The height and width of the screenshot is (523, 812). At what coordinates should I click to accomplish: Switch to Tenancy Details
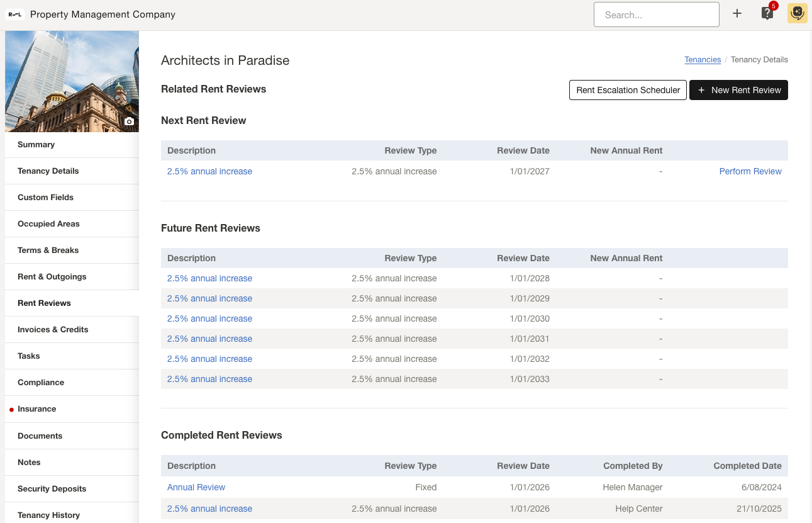(48, 171)
